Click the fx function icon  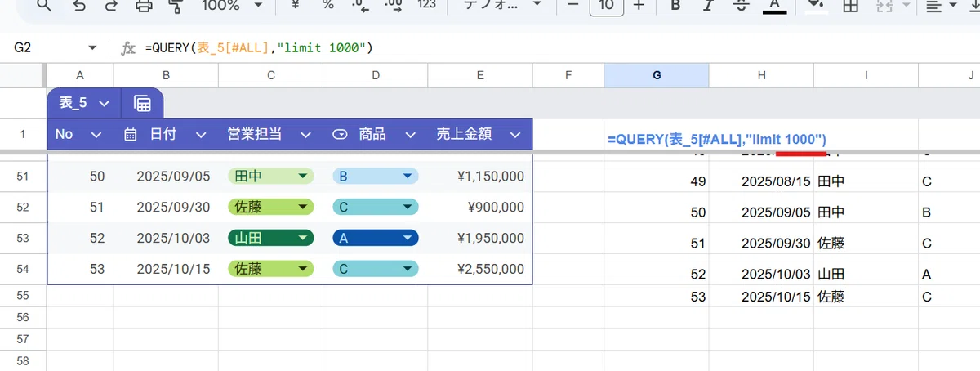pos(127,48)
